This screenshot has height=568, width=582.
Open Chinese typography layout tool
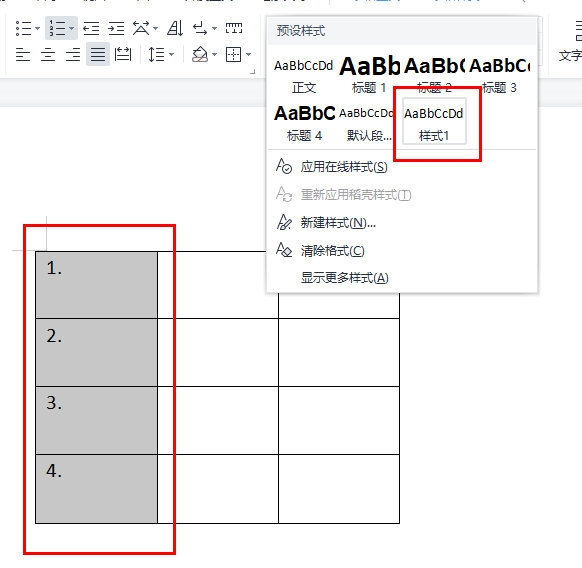141,28
